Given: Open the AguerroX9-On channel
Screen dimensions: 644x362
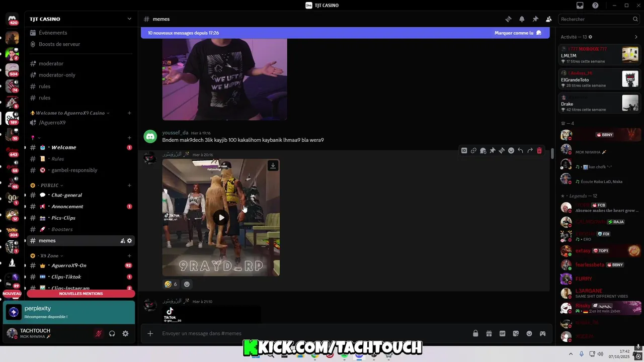Looking at the screenshot, I should coord(80,265).
